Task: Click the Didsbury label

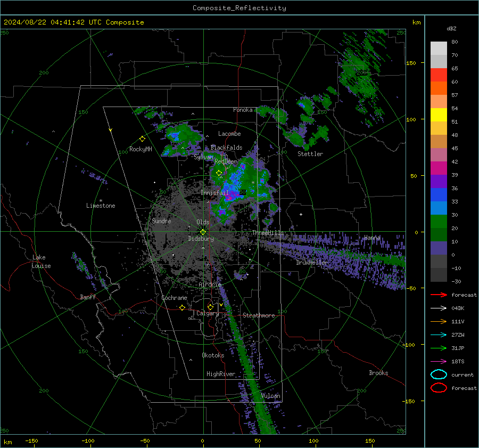Action: point(201,239)
